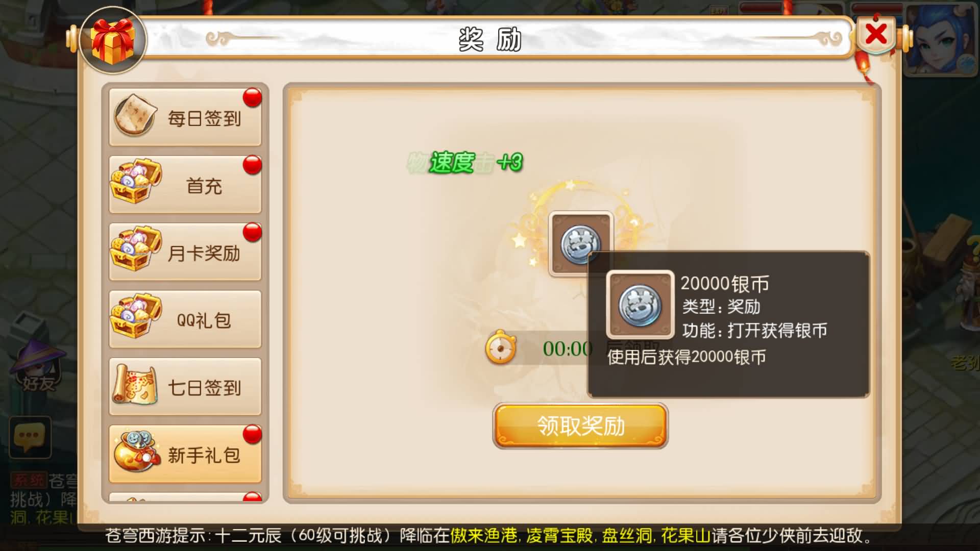Select the 首充 first recharge tab

coord(185,185)
